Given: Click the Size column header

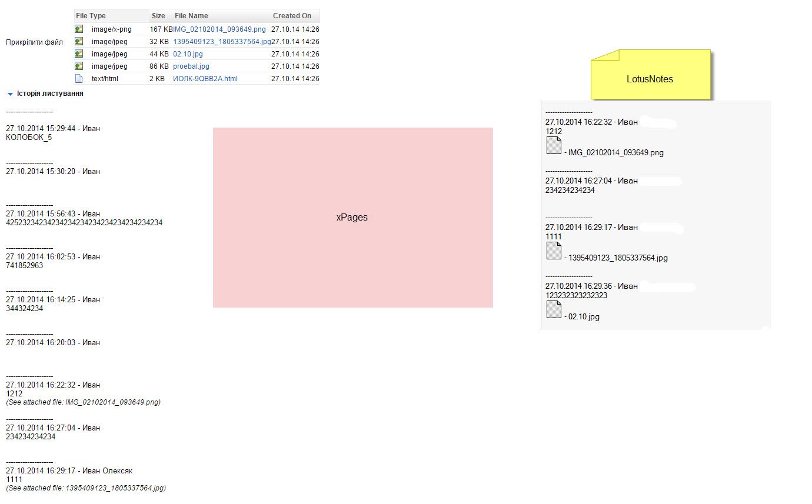Looking at the screenshot, I should tap(158, 16).
